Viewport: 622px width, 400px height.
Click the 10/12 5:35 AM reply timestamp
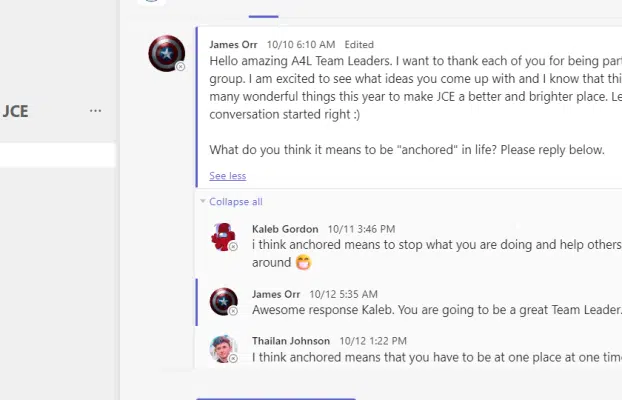pos(343,294)
